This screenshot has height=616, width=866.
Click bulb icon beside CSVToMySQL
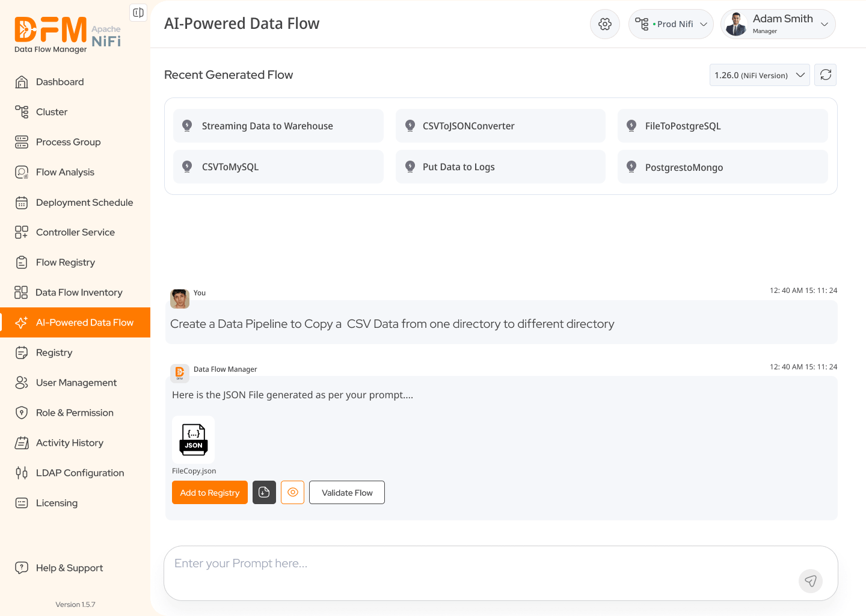187,167
